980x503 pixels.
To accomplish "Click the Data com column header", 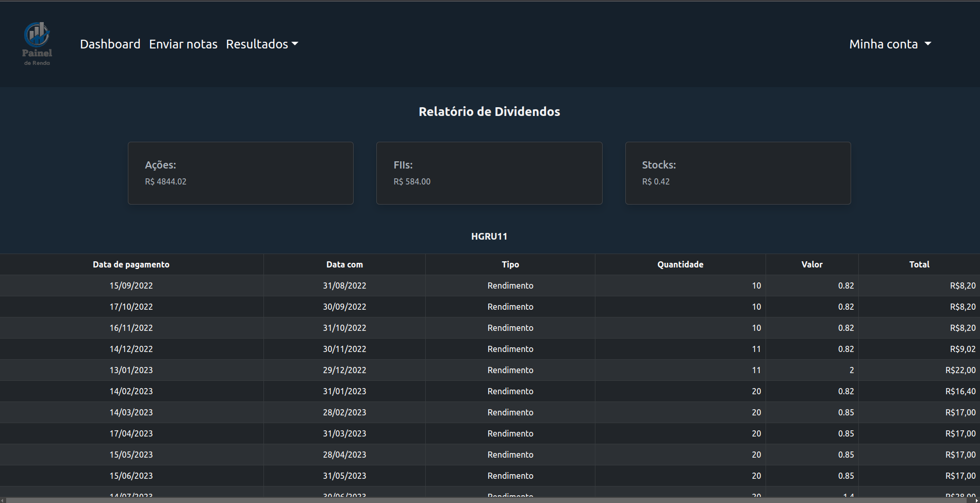I will [344, 264].
